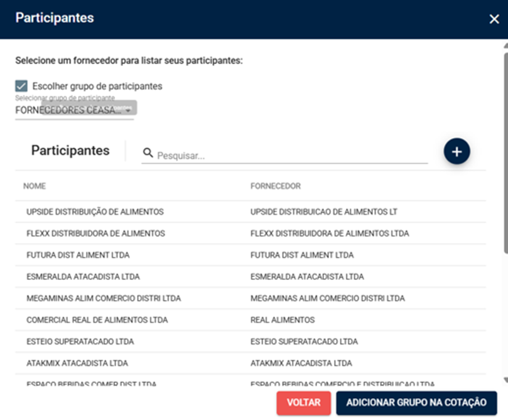Screen dimensions: 508x420
Task: Sort by the NOME column header
Action: click(x=35, y=186)
